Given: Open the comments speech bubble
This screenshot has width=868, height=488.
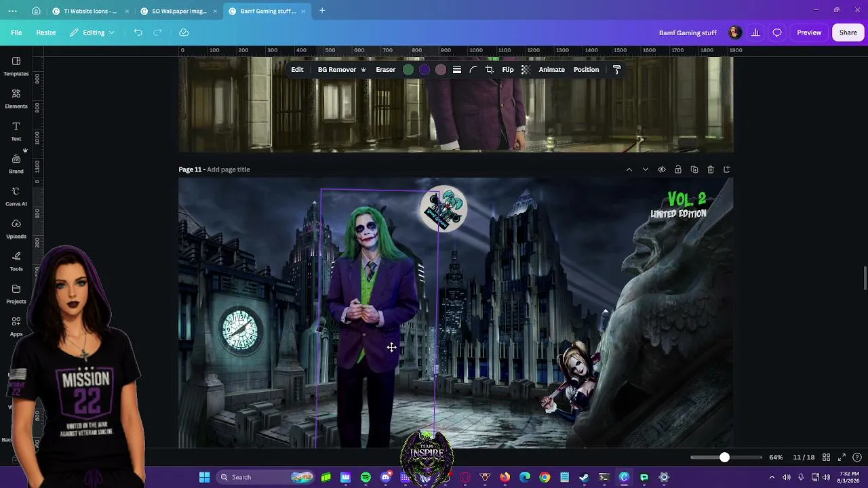Looking at the screenshot, I should [x=777, y=33].
